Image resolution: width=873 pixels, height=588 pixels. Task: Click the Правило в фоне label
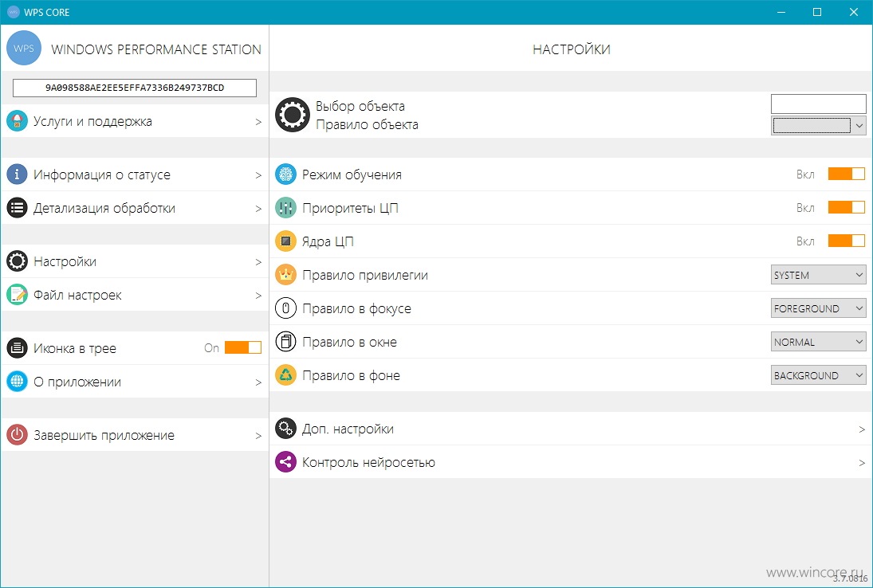coord(352,375)
